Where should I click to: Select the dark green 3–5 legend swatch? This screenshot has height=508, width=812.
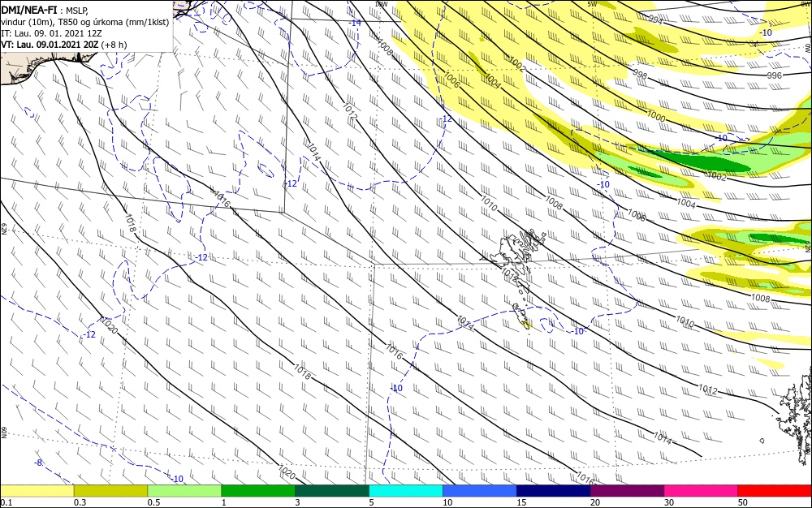pos(332,491)
